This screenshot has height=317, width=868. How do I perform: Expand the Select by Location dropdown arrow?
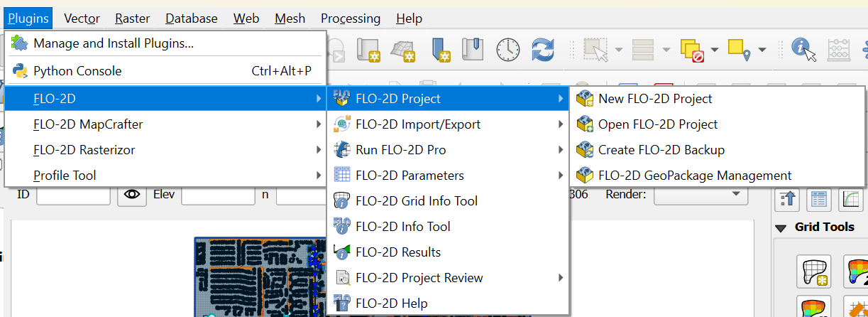point(762,50)
